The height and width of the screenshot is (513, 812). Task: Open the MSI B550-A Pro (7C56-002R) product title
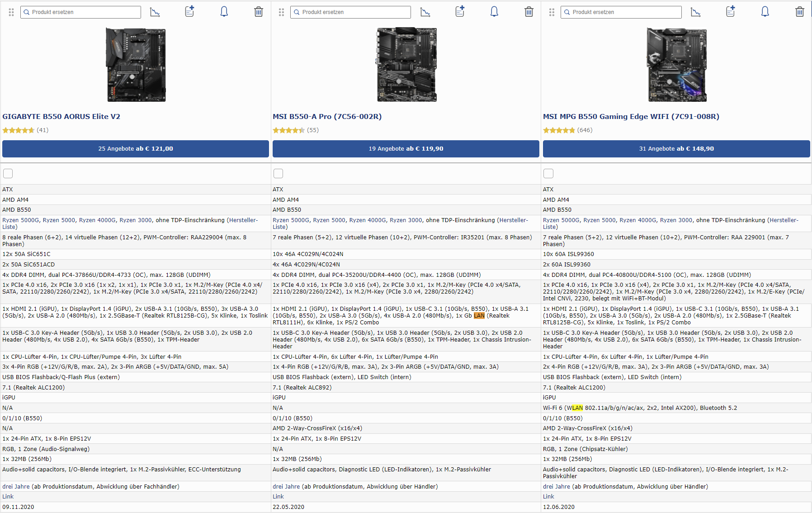coord(327,117)
